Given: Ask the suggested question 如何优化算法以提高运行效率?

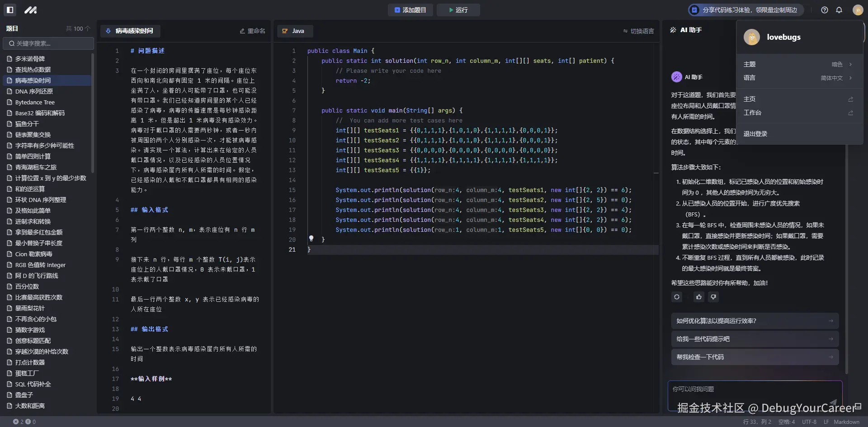Looking at the screenshot, I should 754,320.
